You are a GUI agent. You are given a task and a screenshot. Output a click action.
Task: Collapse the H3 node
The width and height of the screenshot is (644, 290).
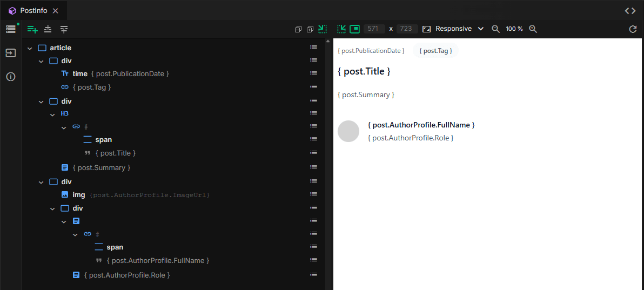[52, 114]
